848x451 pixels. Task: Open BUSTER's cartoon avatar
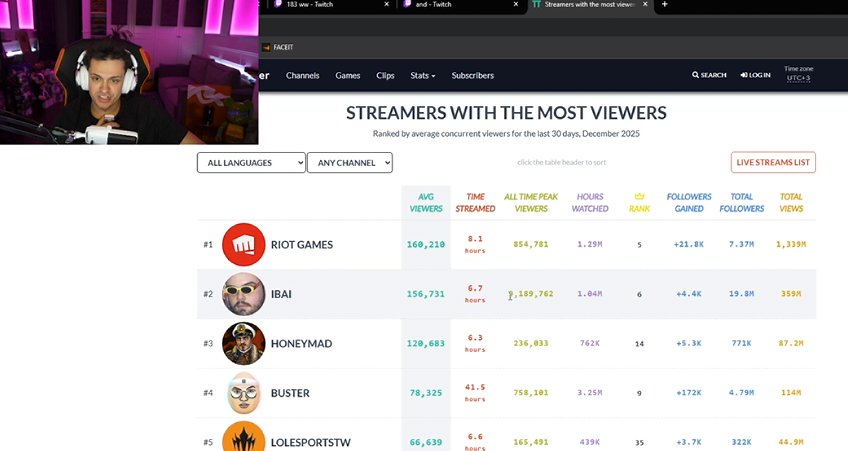(243, 393)
